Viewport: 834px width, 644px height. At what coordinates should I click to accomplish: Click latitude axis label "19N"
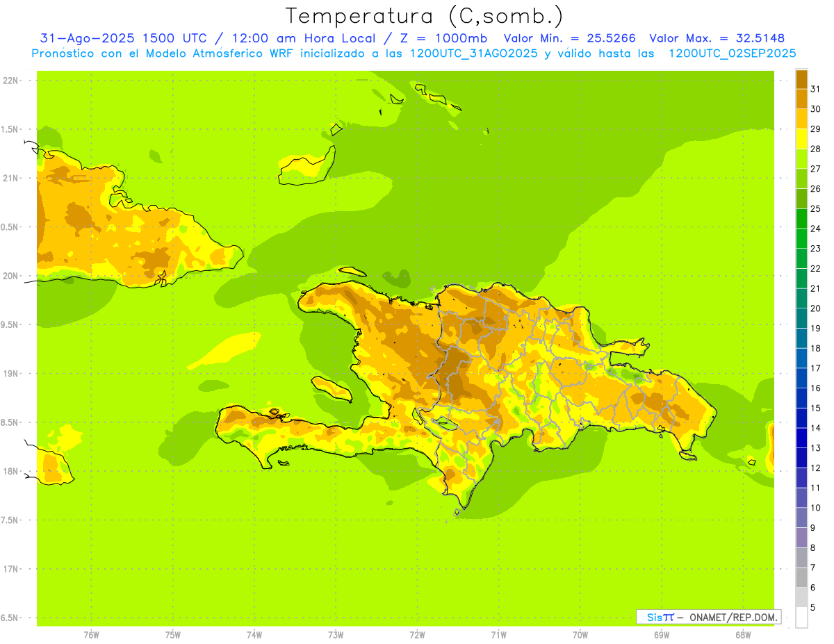click(x=10, y=374)
